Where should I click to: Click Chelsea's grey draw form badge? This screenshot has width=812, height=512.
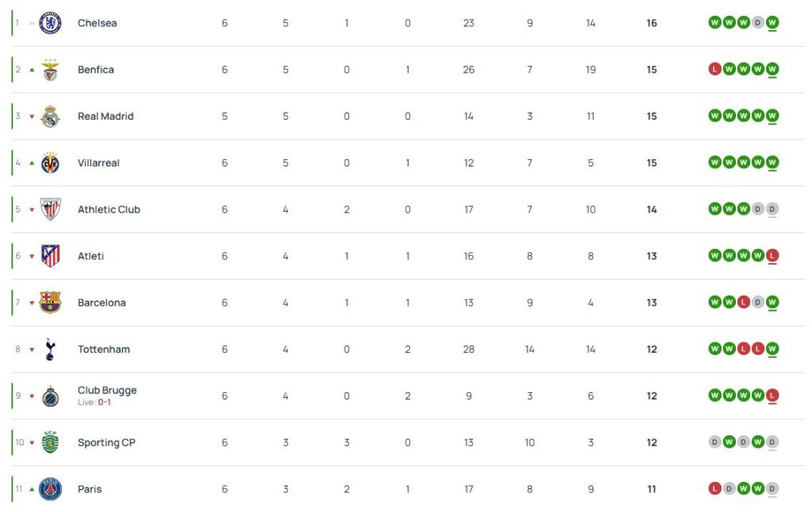(757, 23)
